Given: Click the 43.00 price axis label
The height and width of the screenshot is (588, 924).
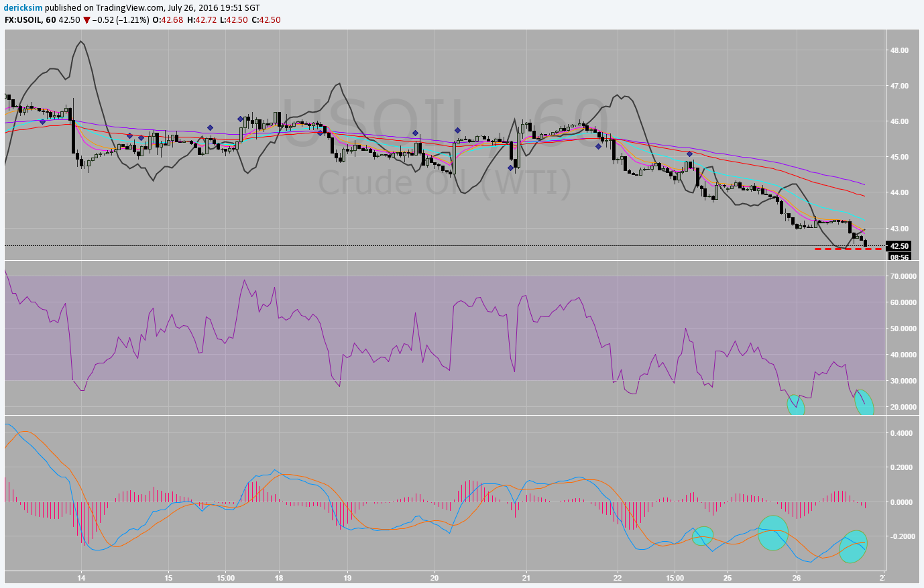Looking at the screenshot, I should point(900,228).
